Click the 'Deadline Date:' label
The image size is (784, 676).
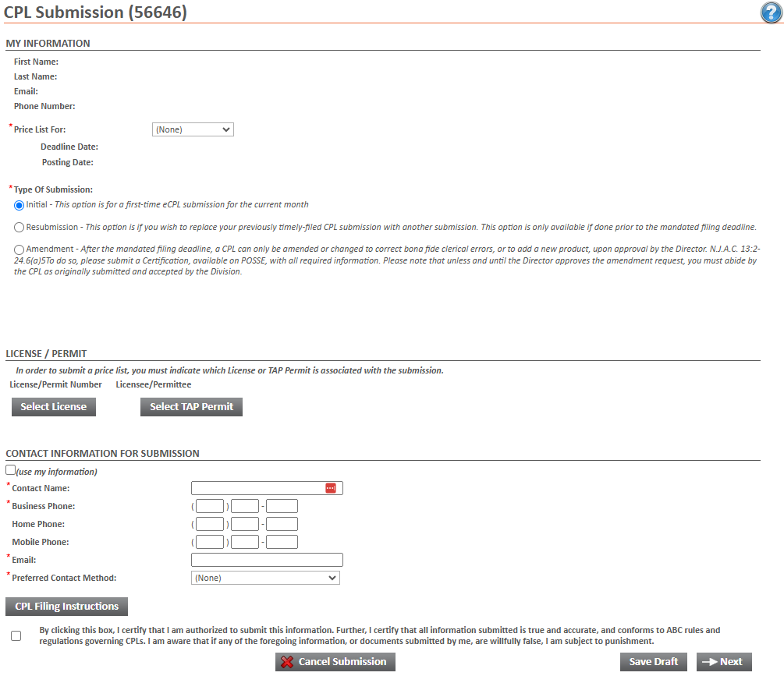tap(69, 147)
